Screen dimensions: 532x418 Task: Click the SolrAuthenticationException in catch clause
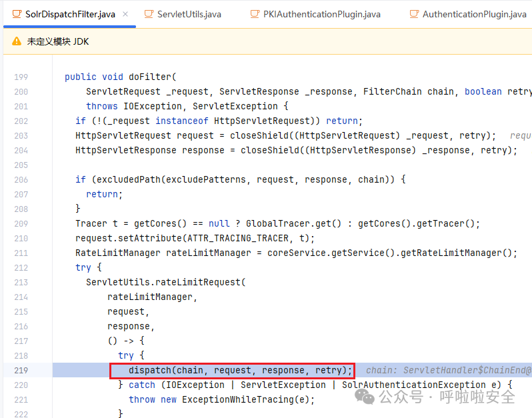(413, 385)
